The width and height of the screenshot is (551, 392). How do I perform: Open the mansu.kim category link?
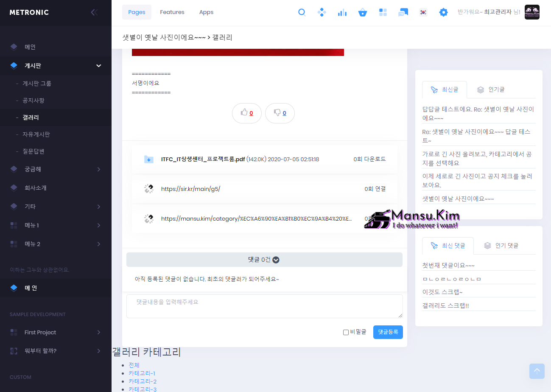coord(257,219)
